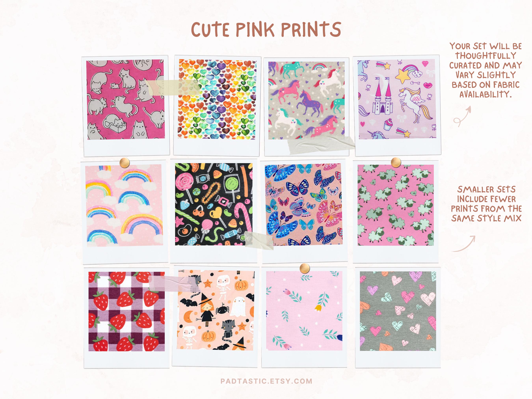Click the strawberry gingham print
Image resolution: width=532 pixels, height=399 pixels.
point(126,312)
